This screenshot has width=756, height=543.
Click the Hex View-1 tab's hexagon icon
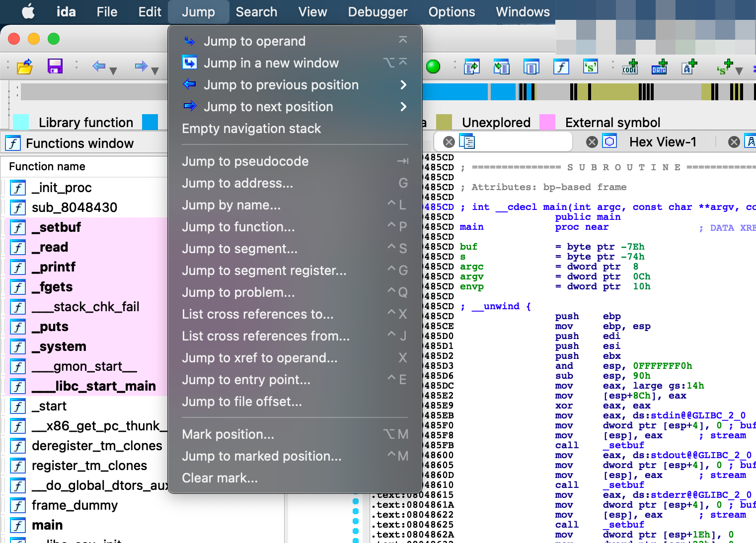[609, 142]
